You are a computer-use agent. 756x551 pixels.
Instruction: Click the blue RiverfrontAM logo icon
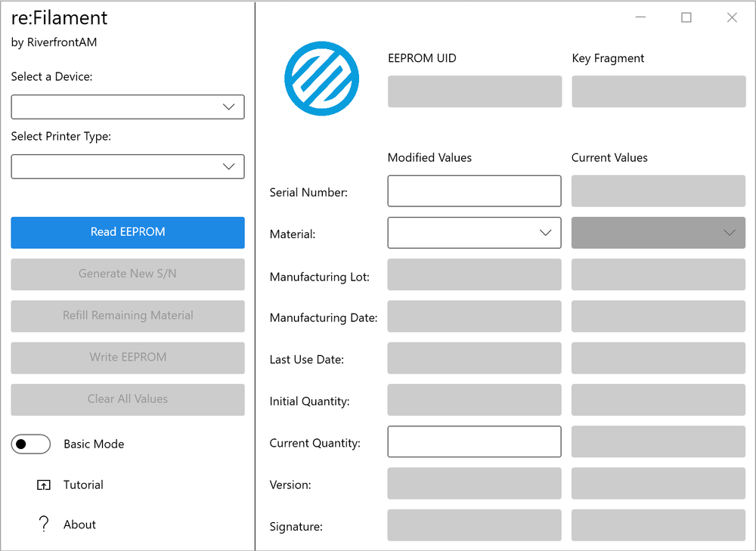coord(321,79)
